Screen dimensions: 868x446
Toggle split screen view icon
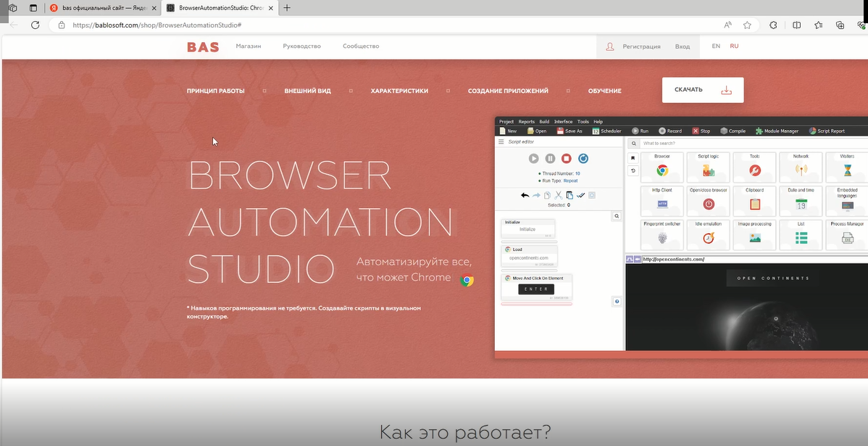pos(796,25)
